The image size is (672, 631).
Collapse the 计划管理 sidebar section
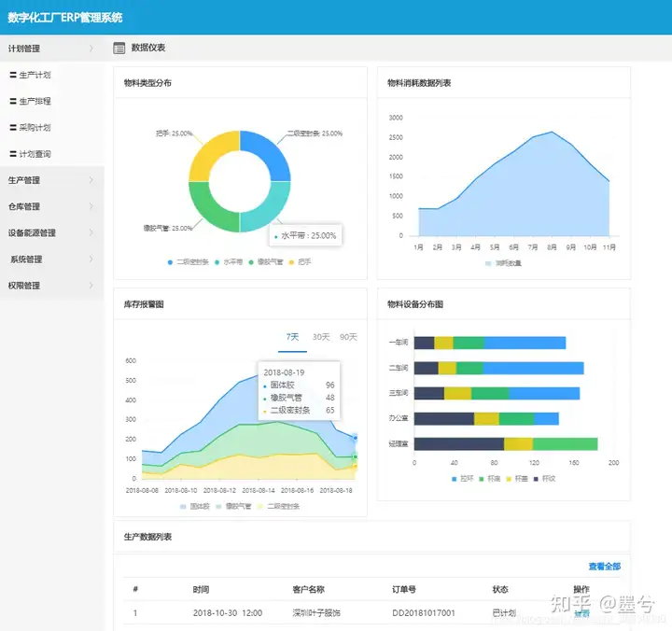coord(52,49)
